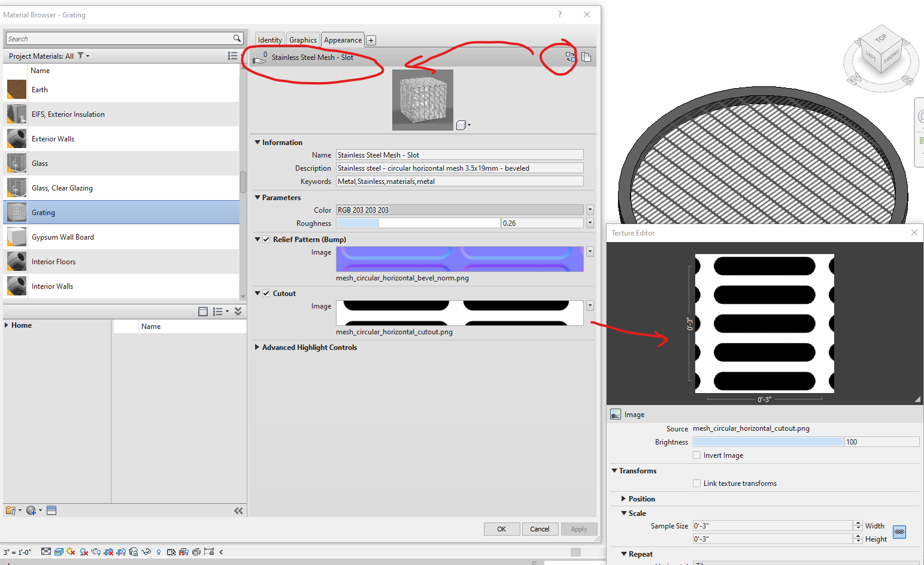Click the ViewCube TOP face
Image resolution: width=924 pixels, height=565 pixels.
(x=880, y=38)
